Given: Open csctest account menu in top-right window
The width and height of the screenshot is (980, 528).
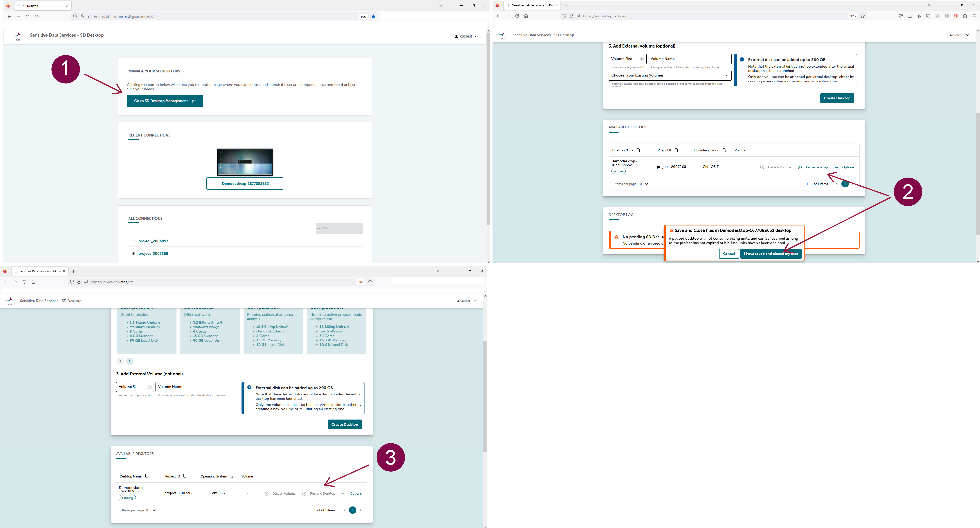Looking at the screenshot, I should tap(959, 35).
